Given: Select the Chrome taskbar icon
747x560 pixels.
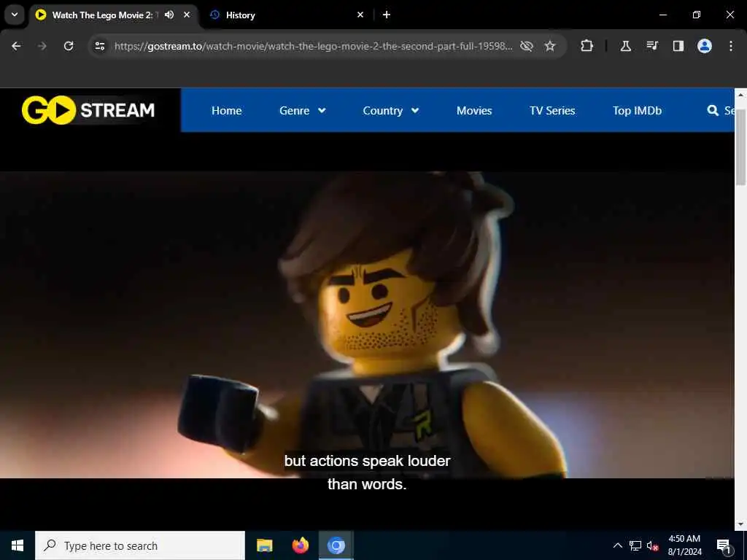Looking at the screenshot, I should click(336, 545).
